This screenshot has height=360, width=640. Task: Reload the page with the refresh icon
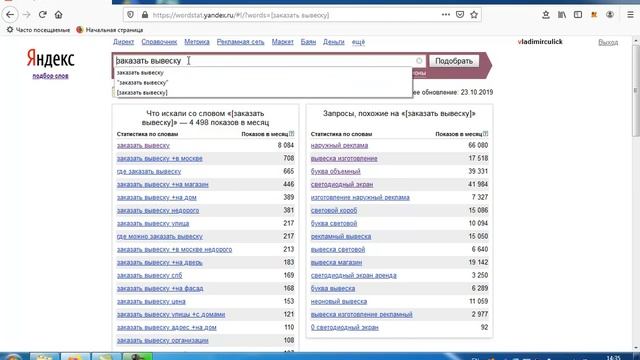(42, 15)
